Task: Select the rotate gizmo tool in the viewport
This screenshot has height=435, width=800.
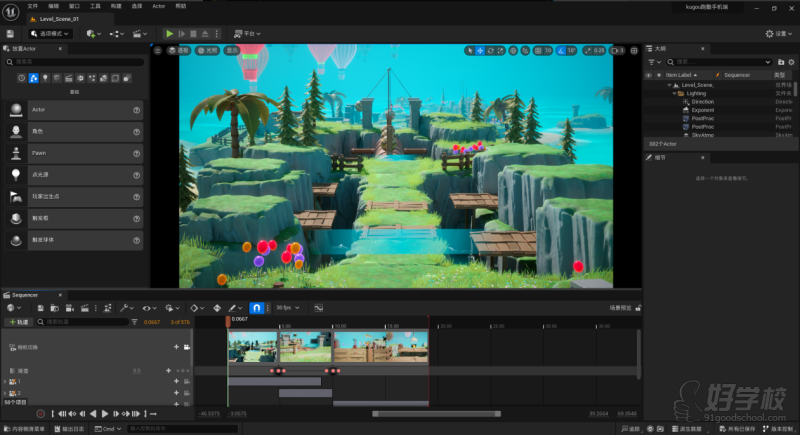Action: 490,50
